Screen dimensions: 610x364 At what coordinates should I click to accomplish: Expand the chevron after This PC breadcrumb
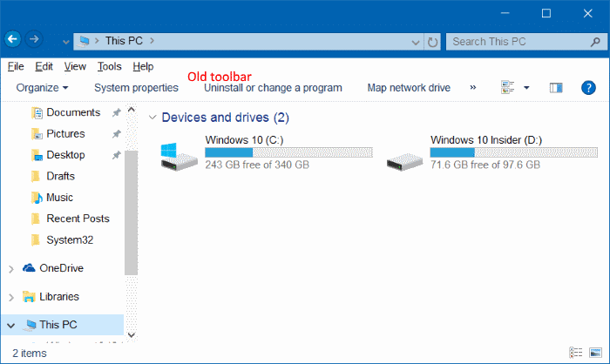(x=152, y=40)
